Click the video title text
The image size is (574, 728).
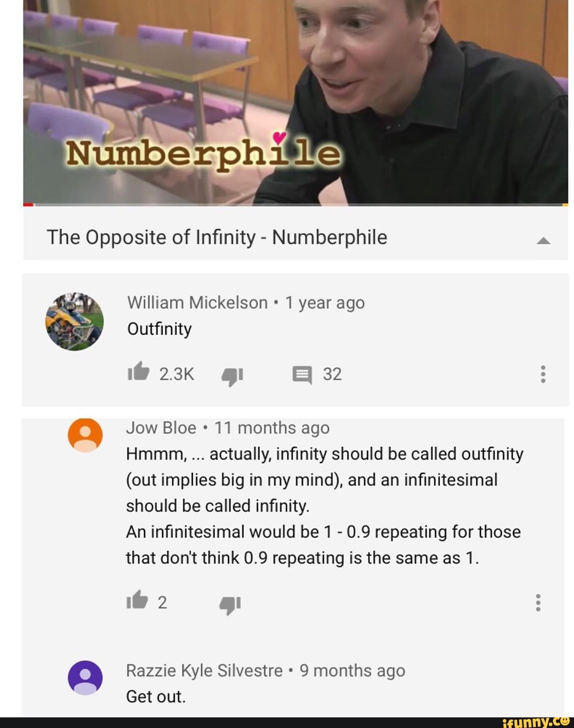point(217,237)
